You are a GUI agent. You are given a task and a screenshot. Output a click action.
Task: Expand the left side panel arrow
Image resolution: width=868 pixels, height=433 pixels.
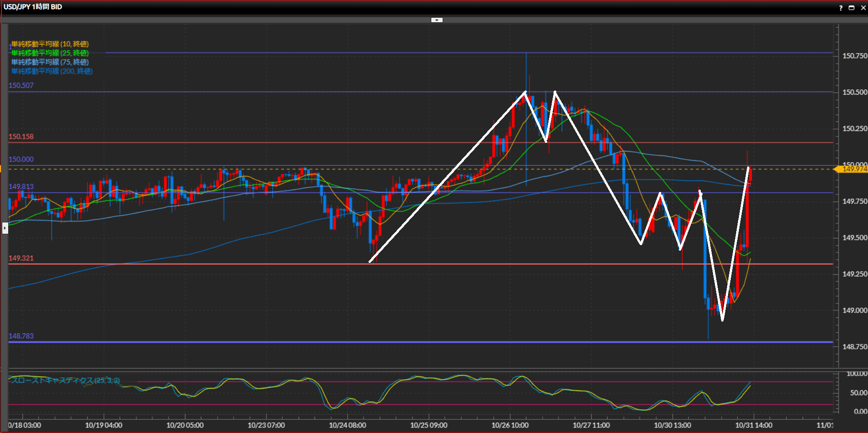(5, 227)
